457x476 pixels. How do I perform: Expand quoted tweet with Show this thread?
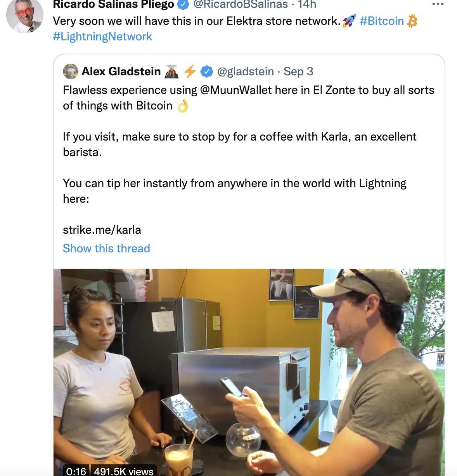click(106, 248)
